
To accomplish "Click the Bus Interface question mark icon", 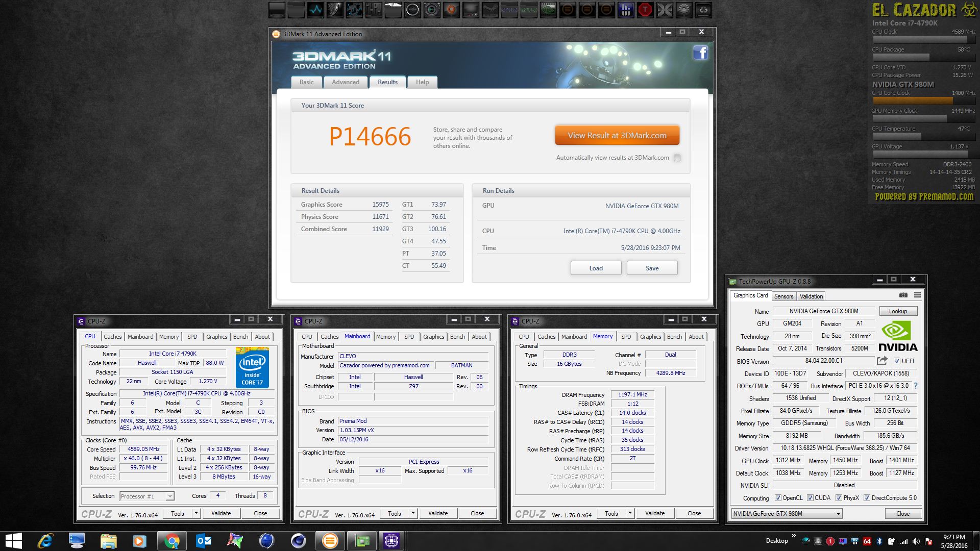I will [x=916, y=386].
